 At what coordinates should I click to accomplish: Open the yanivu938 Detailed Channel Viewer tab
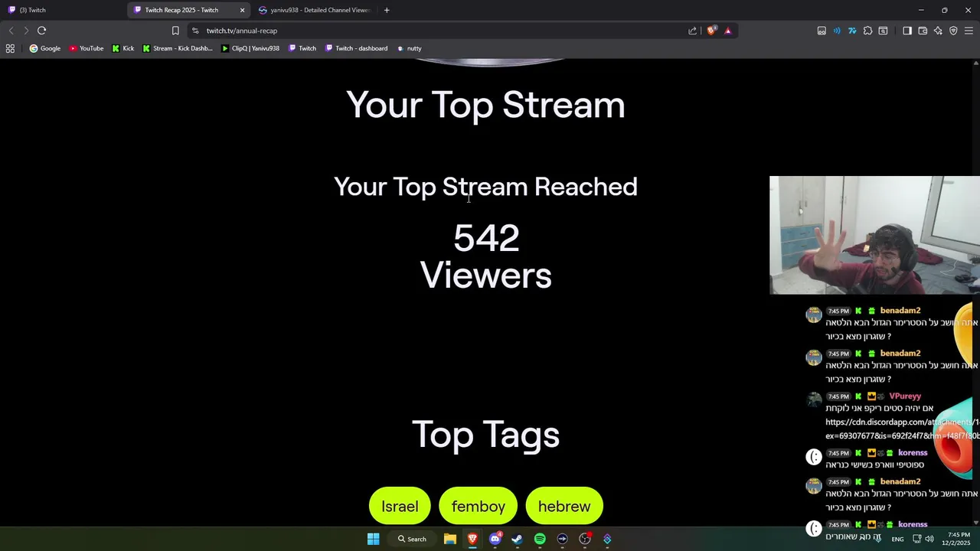click(x=314, y=10)
